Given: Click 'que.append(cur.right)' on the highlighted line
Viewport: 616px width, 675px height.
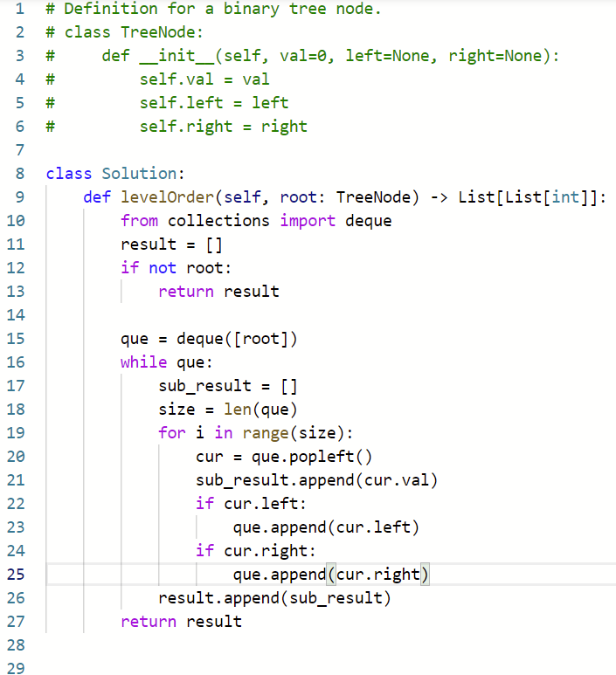Looking at the screenshot, I should pyautogui.click(x=331, y=575).
